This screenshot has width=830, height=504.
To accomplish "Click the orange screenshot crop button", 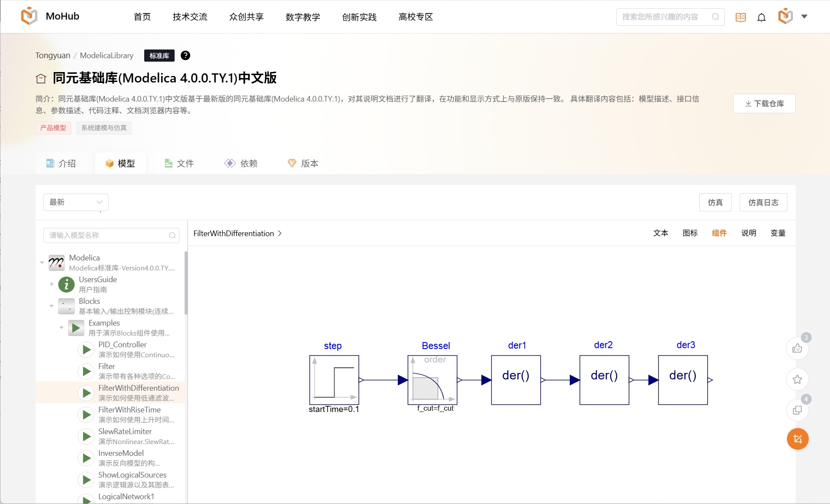I will [797, 439].
